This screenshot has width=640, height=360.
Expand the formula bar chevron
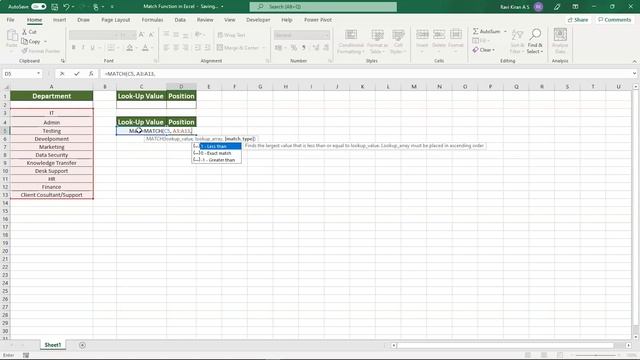tap(634, 73)
